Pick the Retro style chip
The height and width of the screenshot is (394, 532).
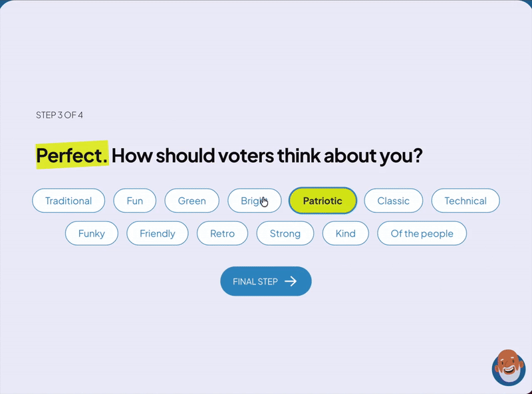[222, 233]
